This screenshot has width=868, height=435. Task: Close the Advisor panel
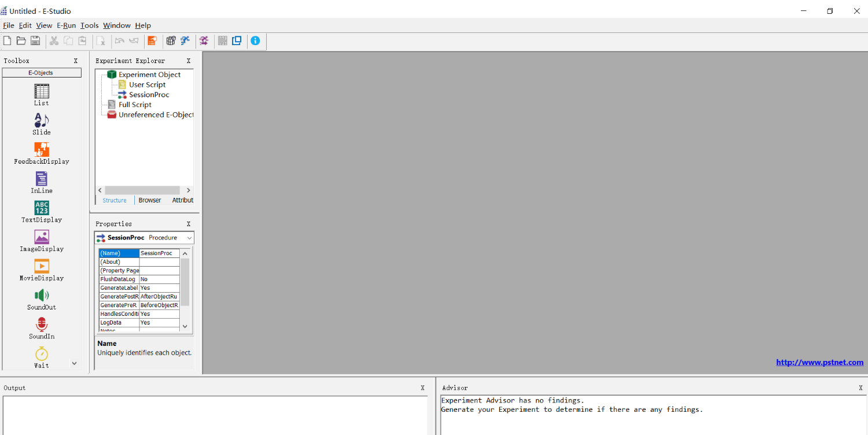[x=860, y=388]
